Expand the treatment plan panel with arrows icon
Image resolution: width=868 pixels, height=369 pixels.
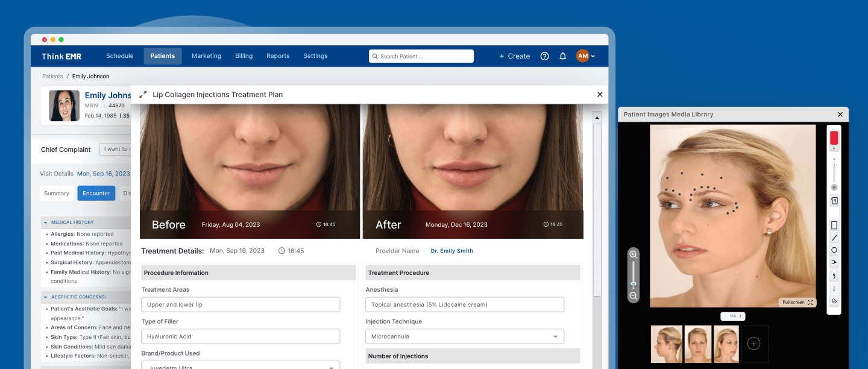[x=143, y=95]
